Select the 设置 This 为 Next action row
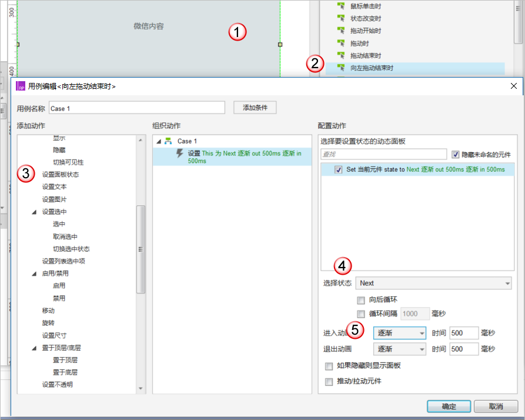This screenshot has width=525, height=420. [232, 157]
